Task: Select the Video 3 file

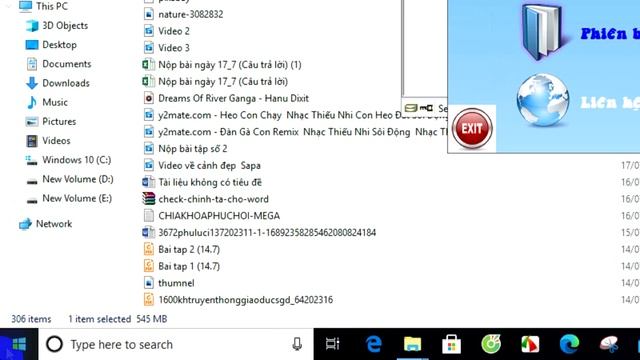Action: coord(174,48)
